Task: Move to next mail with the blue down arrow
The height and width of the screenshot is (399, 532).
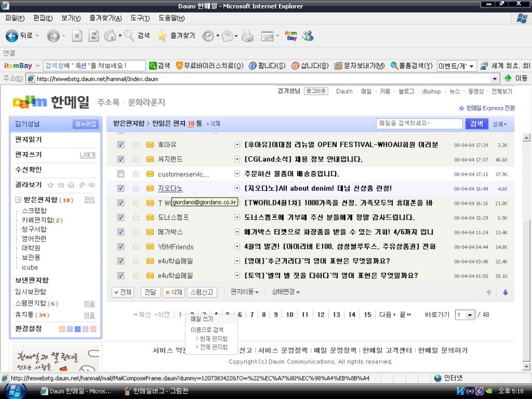Action: pyautogui.click(x=505, y=293)
